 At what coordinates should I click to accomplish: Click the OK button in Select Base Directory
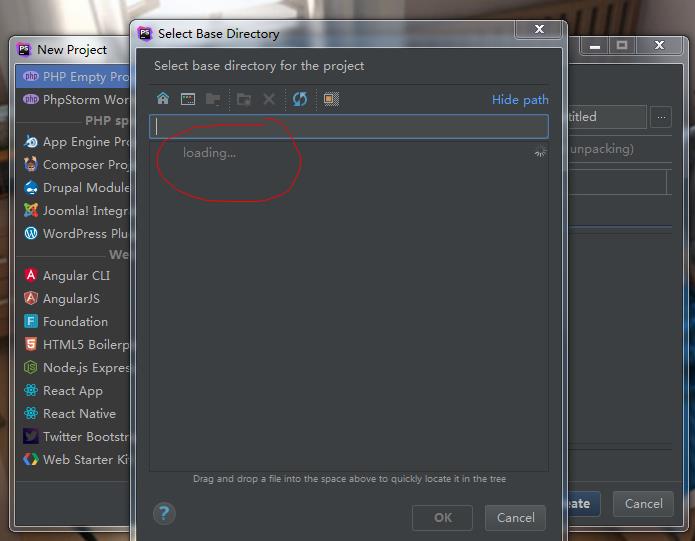[x=442, y=518]
